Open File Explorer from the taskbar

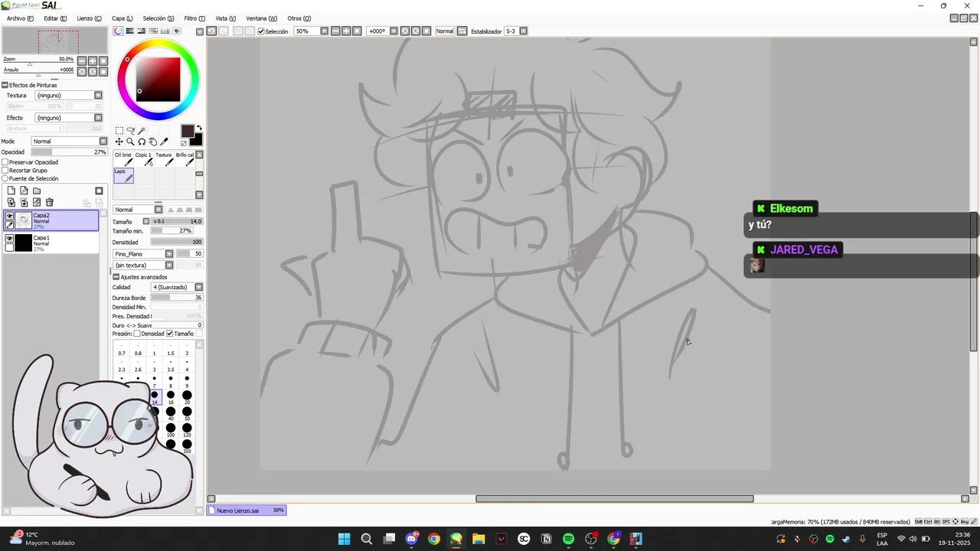coord(479,539)
